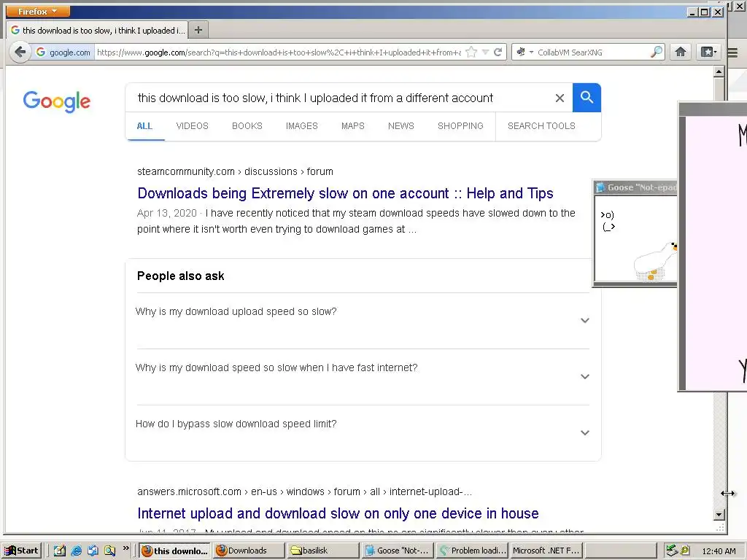Open the orange Firefox application menu
747x560 pixels.
click(37, 11)
